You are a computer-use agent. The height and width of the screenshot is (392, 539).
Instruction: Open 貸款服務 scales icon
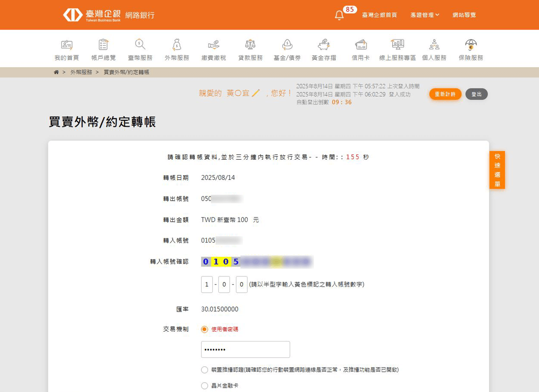click(x=250, y=45)
